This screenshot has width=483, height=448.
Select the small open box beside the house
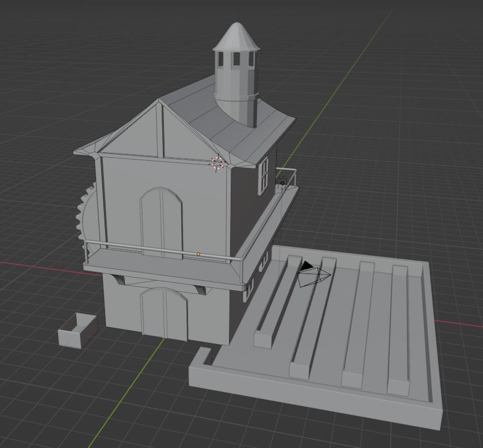point(78,331)
